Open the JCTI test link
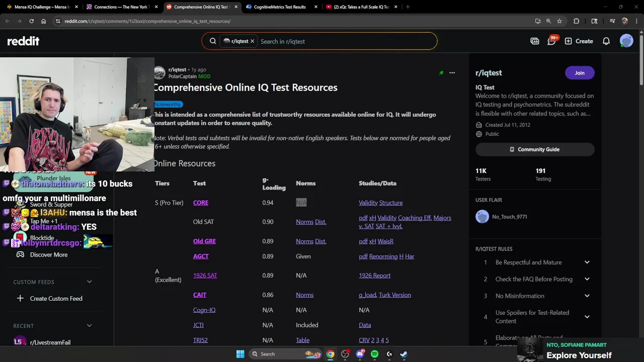Screen dimensions: 644x362 point(198,325)
